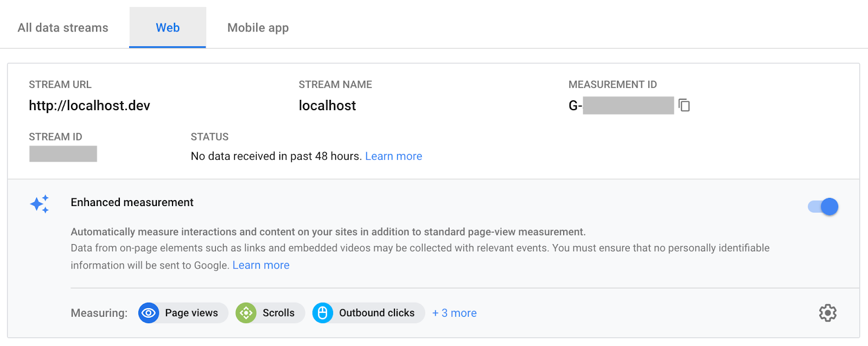The height and width of the screenshot is (346, 868).
Task: Click the Outbound clicks mouse icon
Action: [322, 313]
